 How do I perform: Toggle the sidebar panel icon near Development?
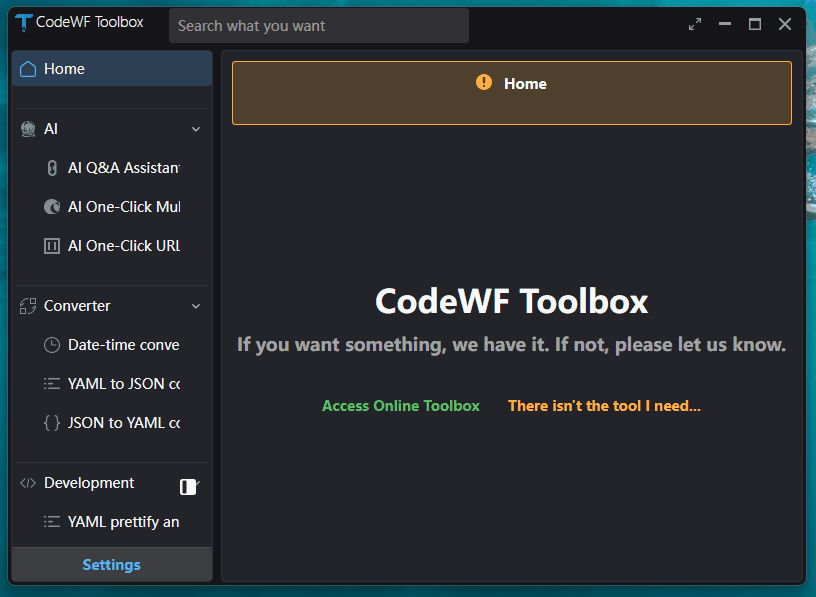187,487
